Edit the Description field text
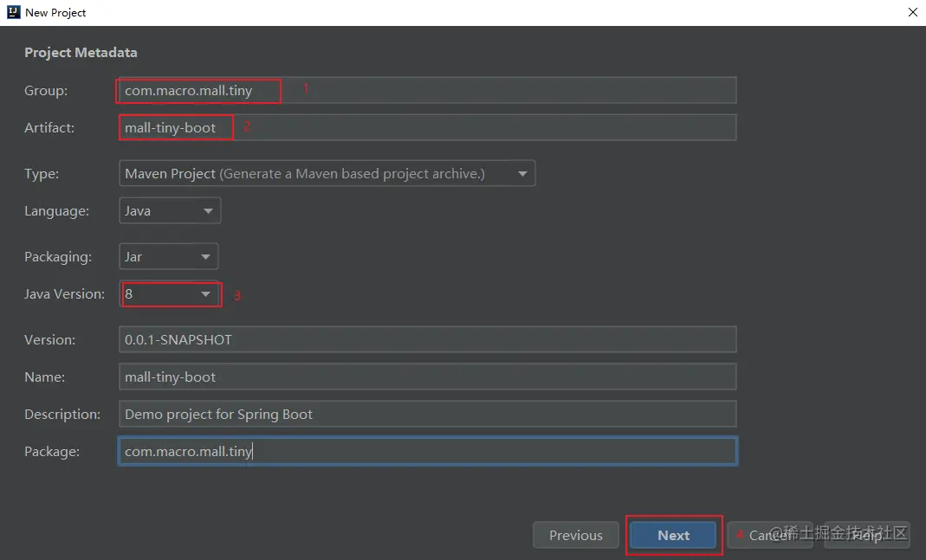926x560 pixels. click(x=428, y=414)
